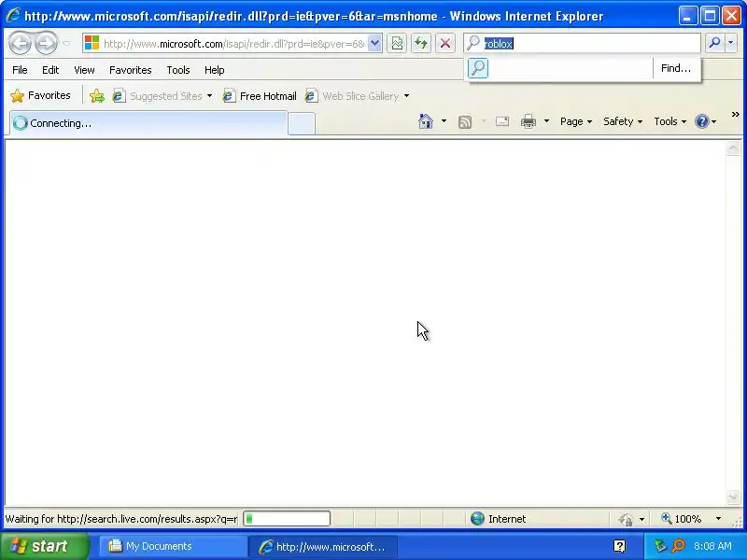747x560 pixels.
Task: Open the Free Hotmail link
Action: (260, 96)
